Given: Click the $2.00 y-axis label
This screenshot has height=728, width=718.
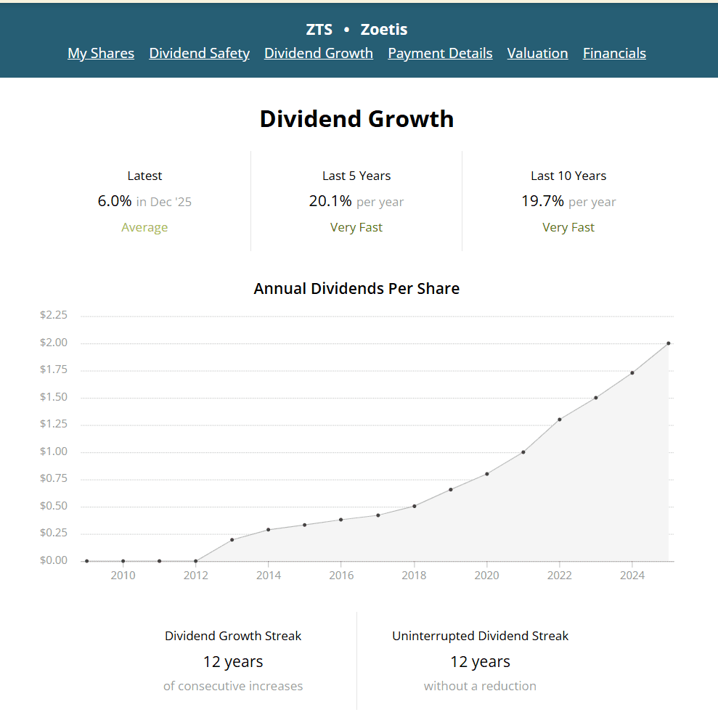Looking at the screenshot, I should tap(54, 343).
